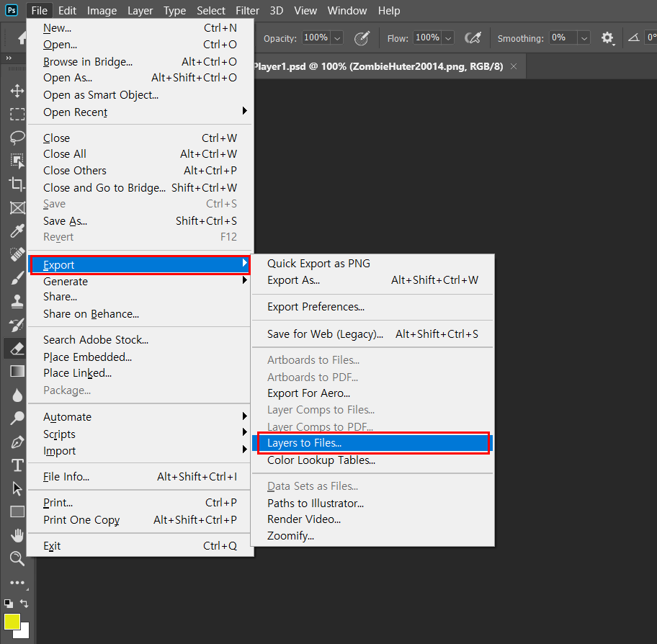
Task: Select the Brush tool
Action: pos(17,277)
